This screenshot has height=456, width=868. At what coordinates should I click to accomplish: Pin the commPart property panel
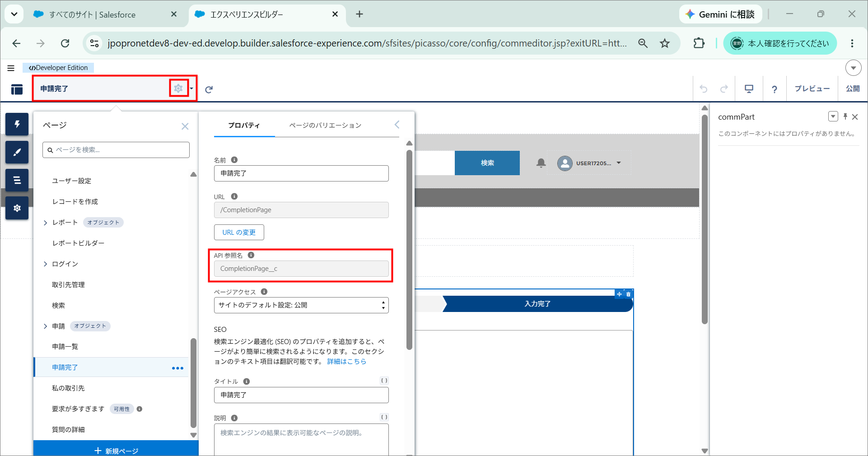tap(845, 116)
